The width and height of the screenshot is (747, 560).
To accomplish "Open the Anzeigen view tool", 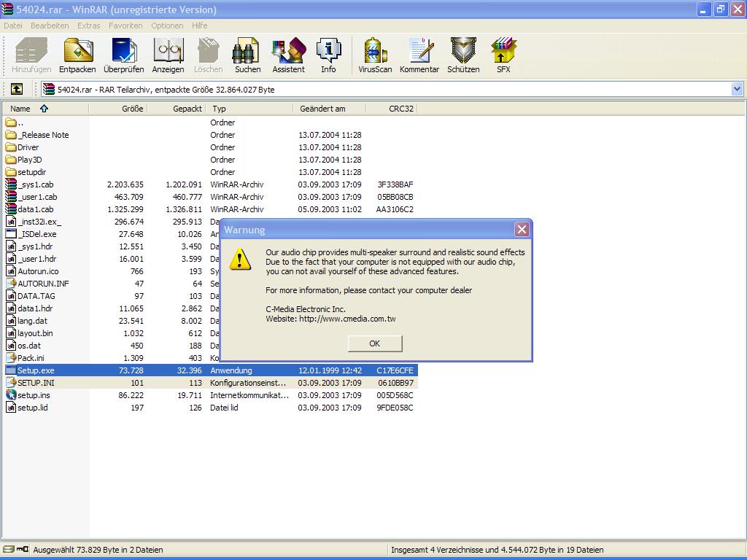I will coord(169,55).
